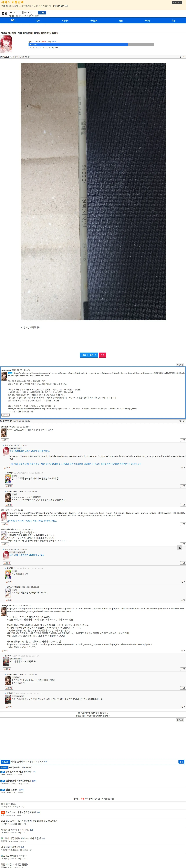Enable the 로그인유지 checkbox
This screenshot has height=868, width=186.
point(31,16)
